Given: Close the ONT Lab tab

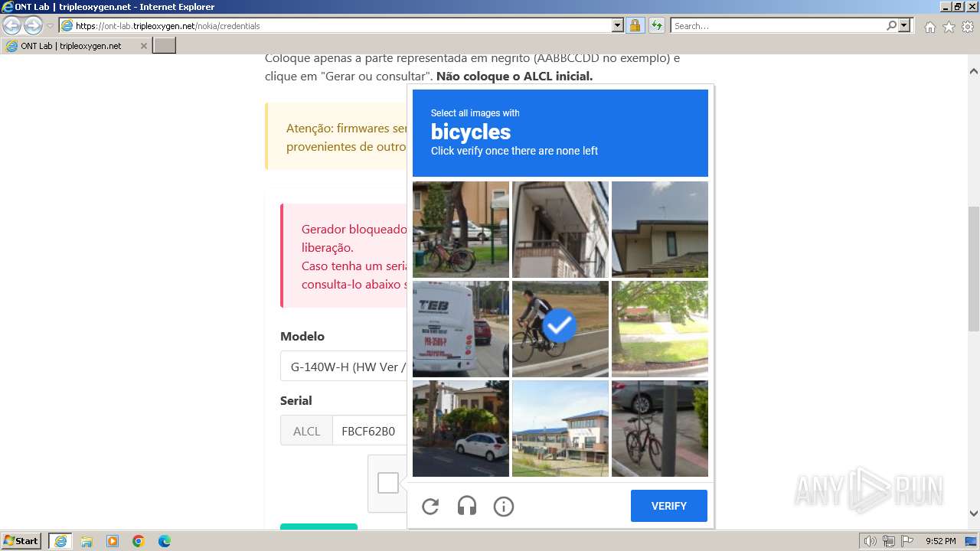Looking at the screenshot, I should 143,46.
